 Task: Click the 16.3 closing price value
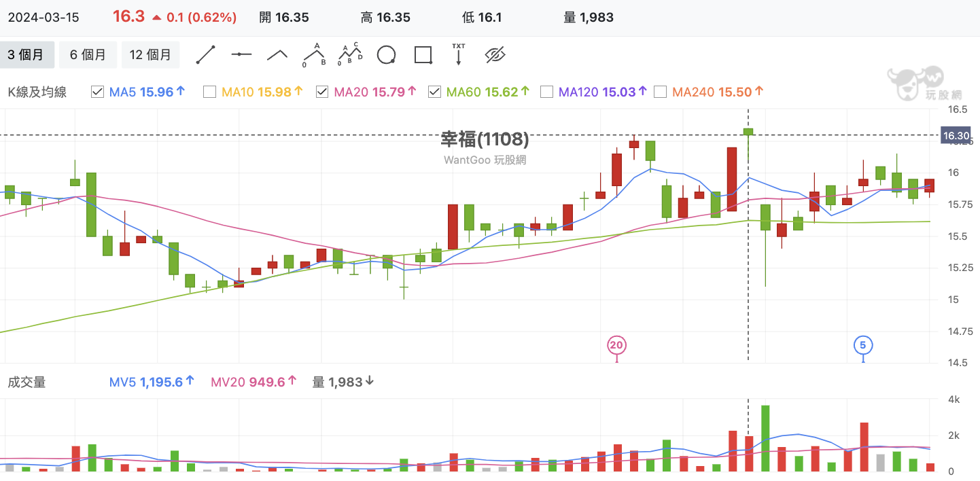(x=128, y=17)
